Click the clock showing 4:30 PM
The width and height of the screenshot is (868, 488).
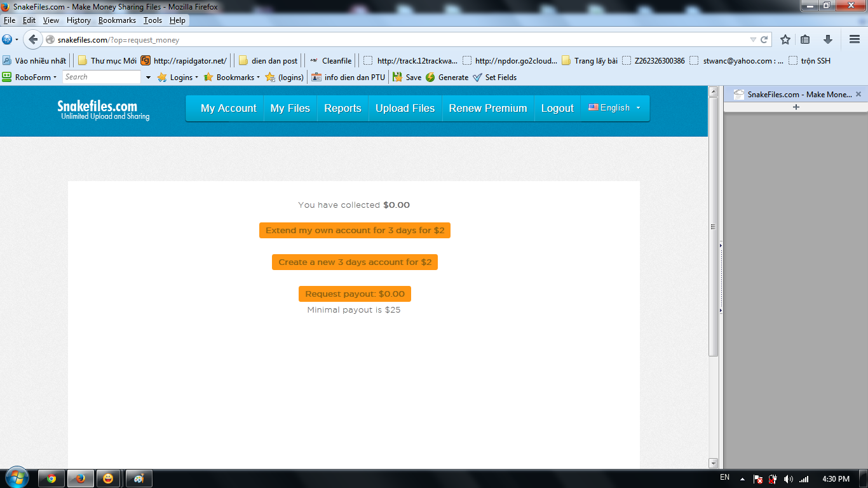click(x=836, y=479)
